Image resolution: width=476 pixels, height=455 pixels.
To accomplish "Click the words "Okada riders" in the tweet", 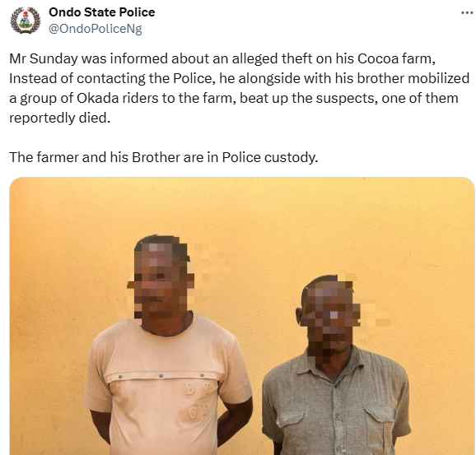I will [117, 98].
